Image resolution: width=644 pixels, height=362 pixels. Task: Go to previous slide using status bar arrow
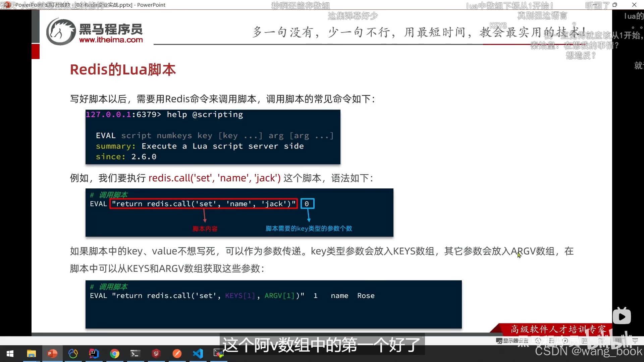click(x=538, y=341)
